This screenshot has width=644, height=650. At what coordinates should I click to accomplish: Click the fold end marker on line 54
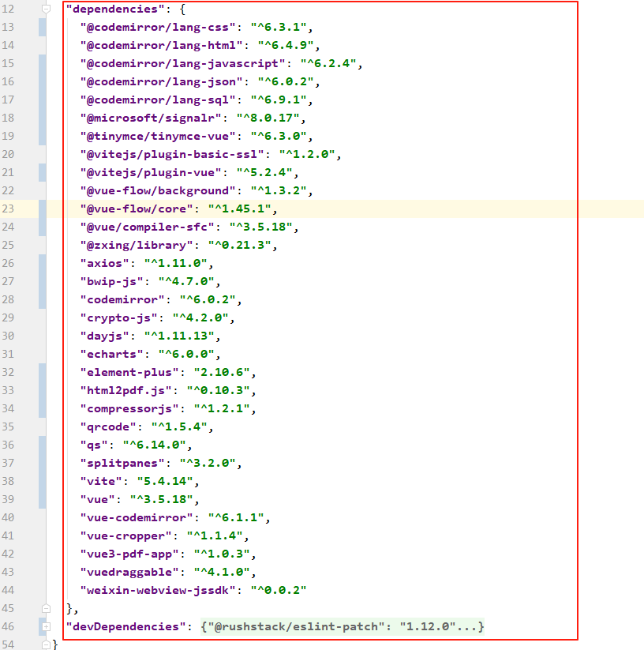(46, 644)
